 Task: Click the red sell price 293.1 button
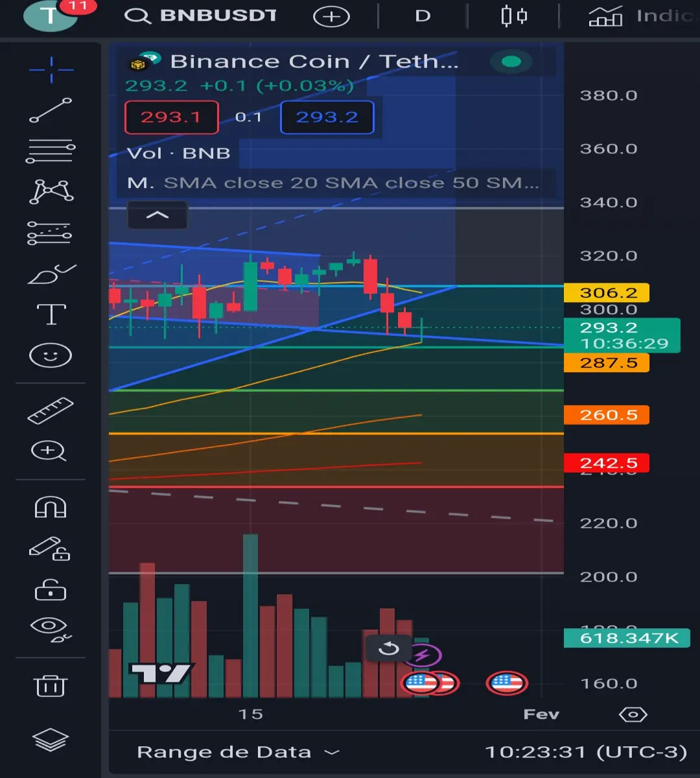point(171,117)
